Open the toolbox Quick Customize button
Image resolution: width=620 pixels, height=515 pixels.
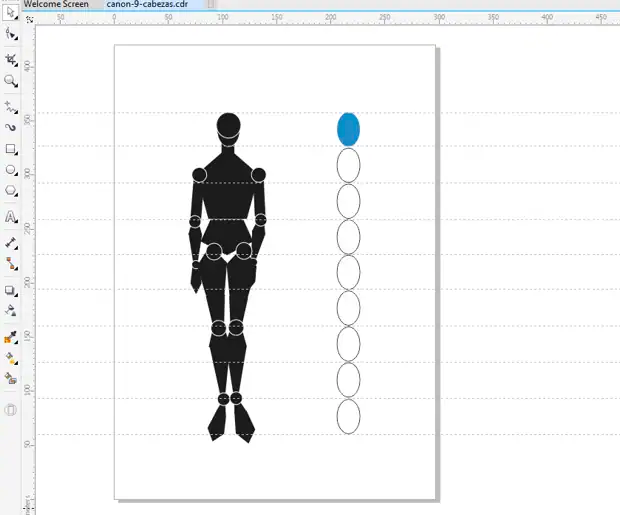(11, 410)
